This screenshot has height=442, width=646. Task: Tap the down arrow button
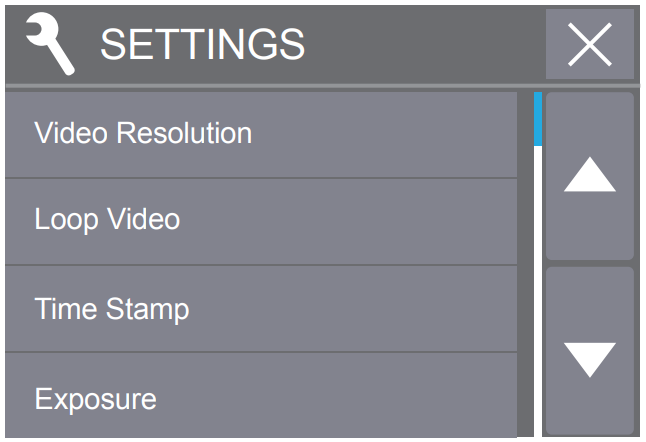[x=590, y=351]
